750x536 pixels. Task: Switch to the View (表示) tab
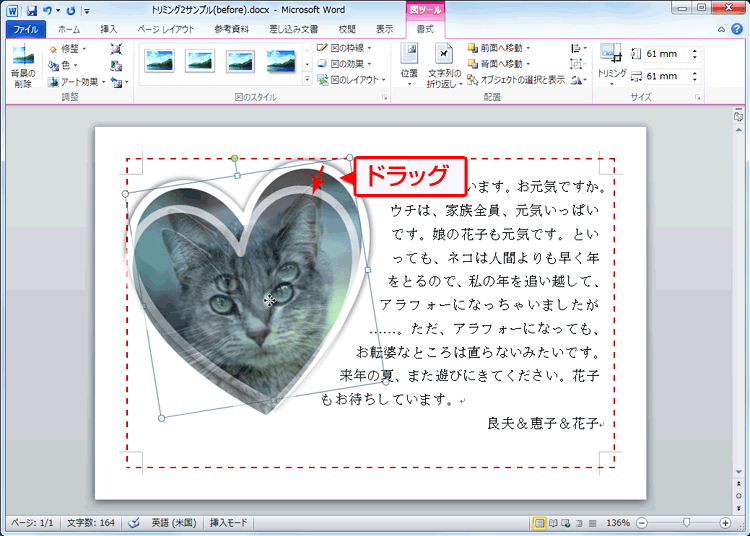(x=384, y=29)
